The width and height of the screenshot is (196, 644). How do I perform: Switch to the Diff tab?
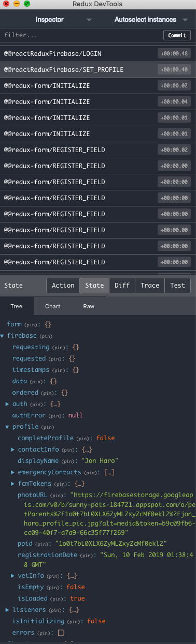click(x=122, y=285)
